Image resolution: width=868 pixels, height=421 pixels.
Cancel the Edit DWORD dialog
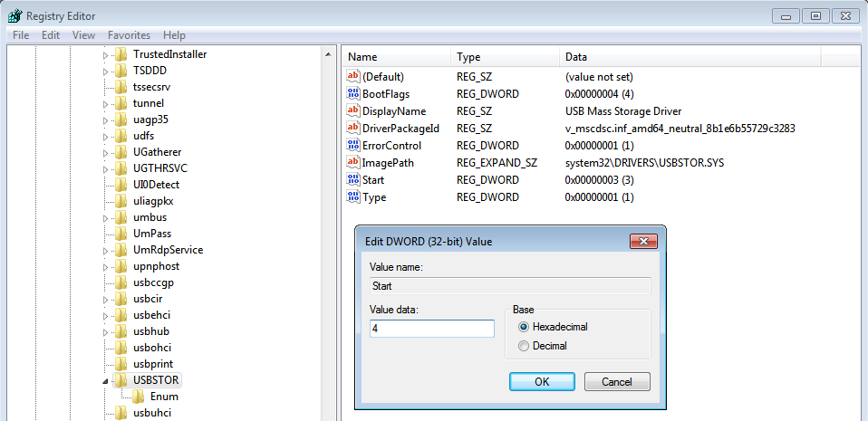pyautogui.click(x=615, y=382)
